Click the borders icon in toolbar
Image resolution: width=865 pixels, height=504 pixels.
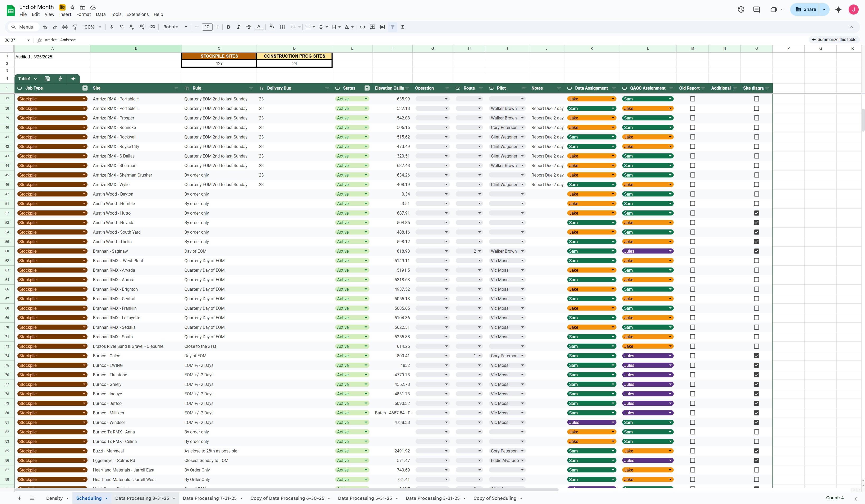[x=282, y=27]
